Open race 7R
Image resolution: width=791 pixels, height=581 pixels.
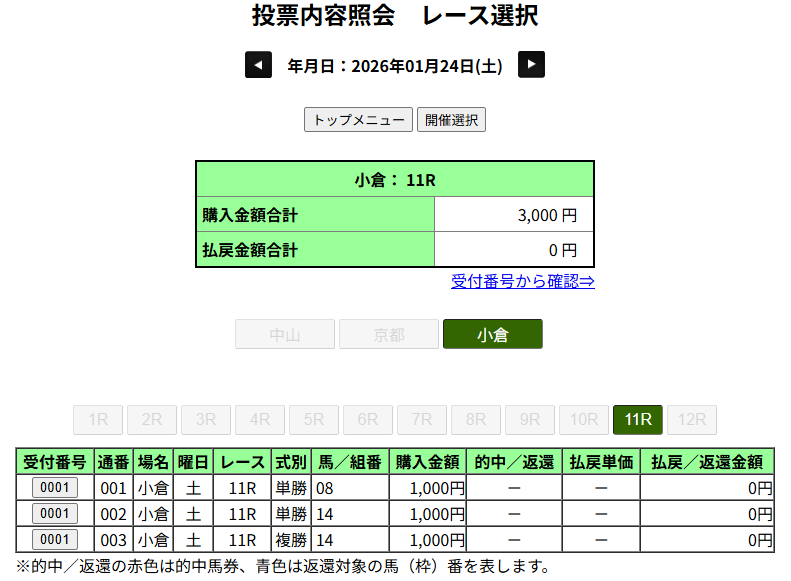422,420
